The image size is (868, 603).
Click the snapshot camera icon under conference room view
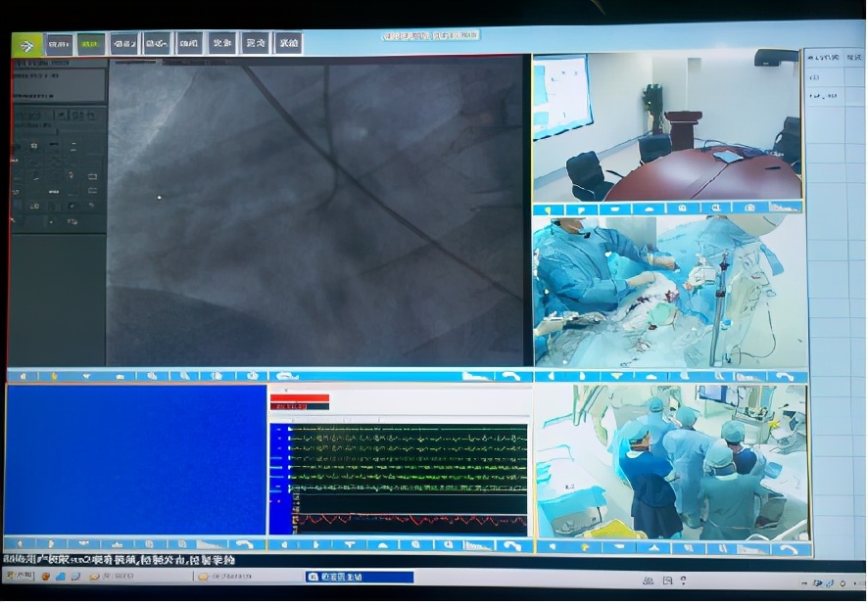[749, 208]
